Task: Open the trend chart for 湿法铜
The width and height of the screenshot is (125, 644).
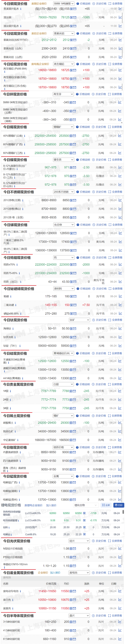Action: (120, 17)
